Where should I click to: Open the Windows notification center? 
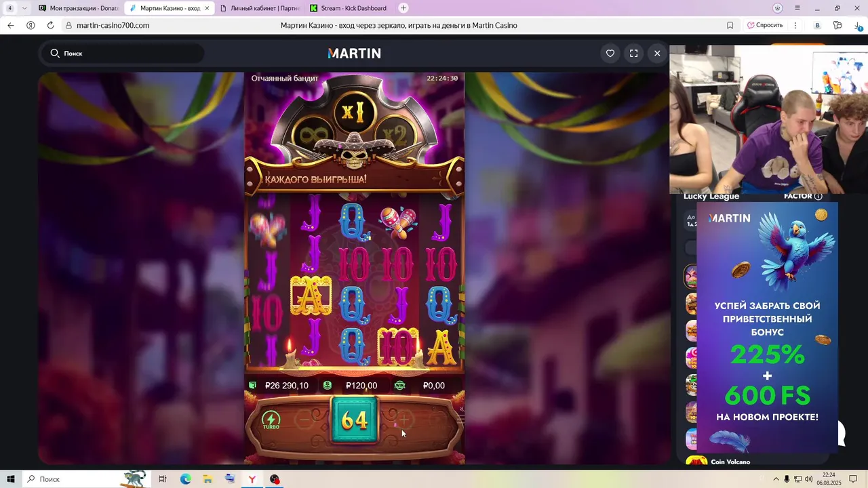coord(853,479)
